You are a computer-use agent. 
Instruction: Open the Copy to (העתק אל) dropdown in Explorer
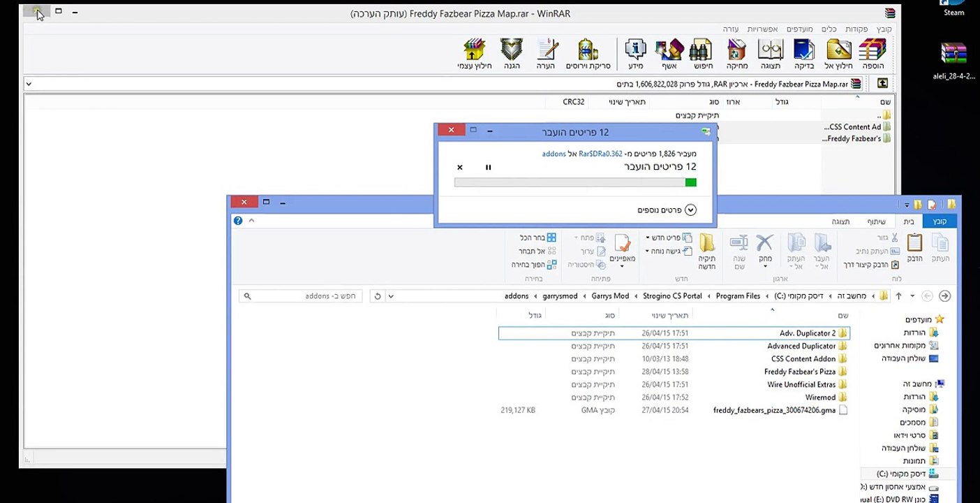(x=796, y=252)
